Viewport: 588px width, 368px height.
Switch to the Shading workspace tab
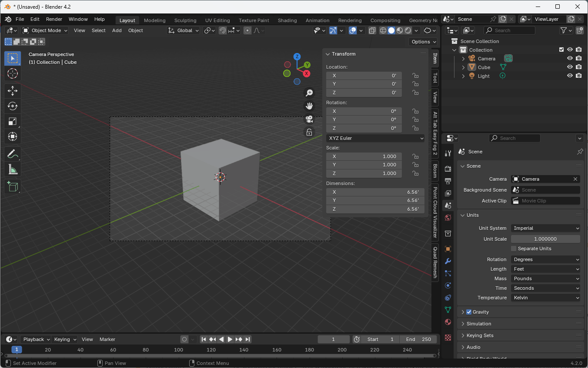287,20
